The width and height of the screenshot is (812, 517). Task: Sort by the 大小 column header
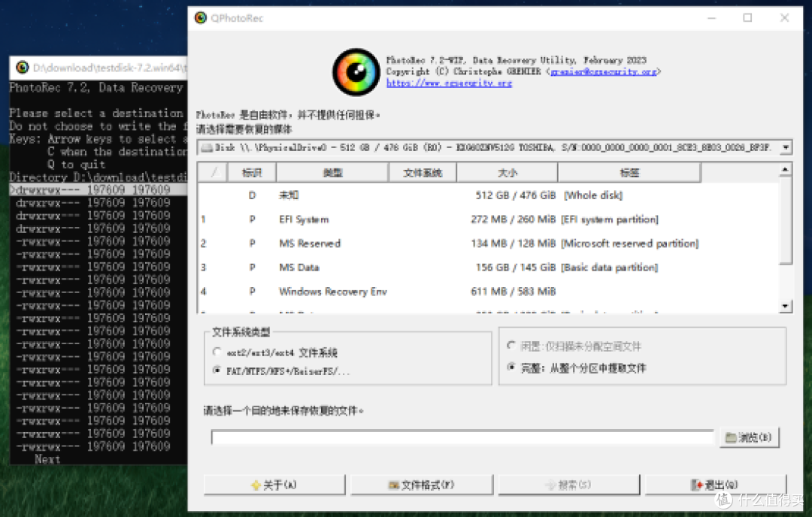pyautogui.click(x=507, y=173)
